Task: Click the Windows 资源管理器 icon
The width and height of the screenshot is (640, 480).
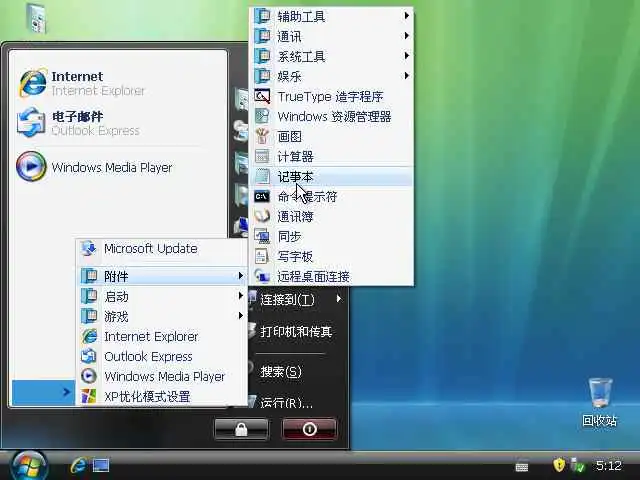Action: (x=262, y=116)
